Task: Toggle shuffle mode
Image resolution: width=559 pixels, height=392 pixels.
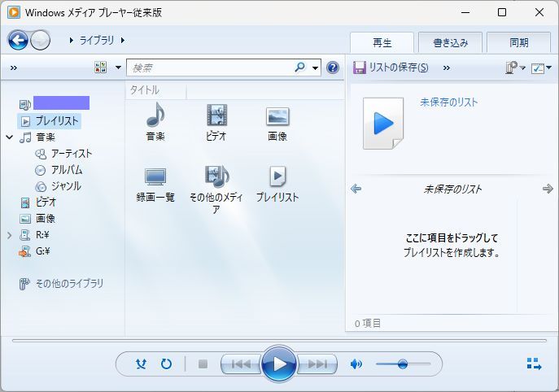Action: click(142, 364)
